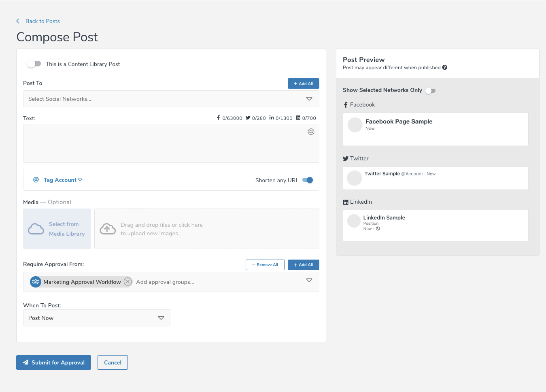Click the 0/63000 Facebook counter
Screen dimensions: 546x392
232,118
